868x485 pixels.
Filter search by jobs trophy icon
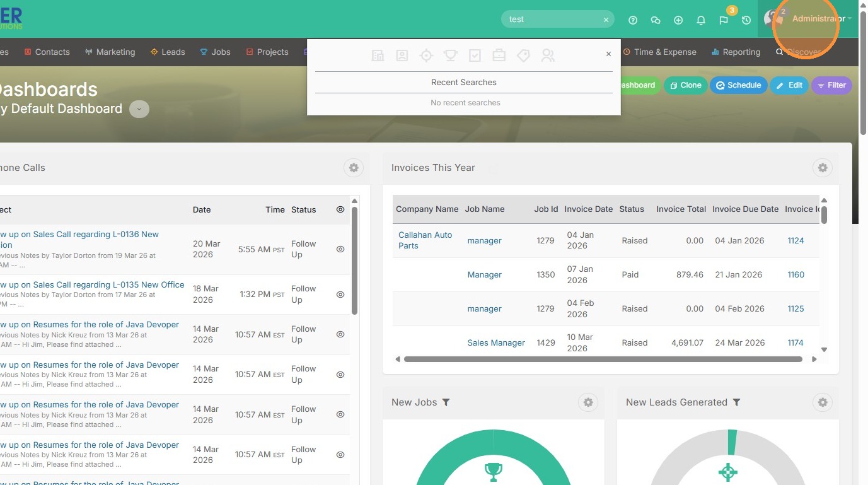pyautogui.click(x=450, y=56)
